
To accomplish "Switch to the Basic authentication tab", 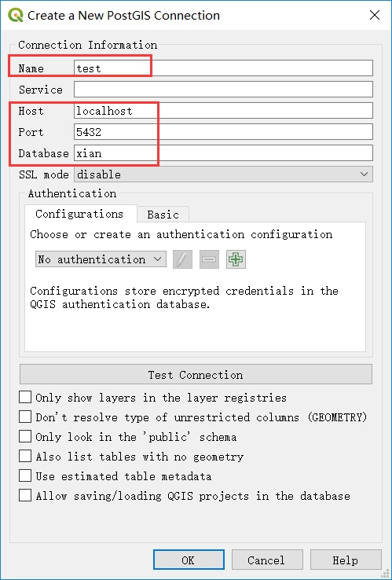I will [x=163, y=215].
